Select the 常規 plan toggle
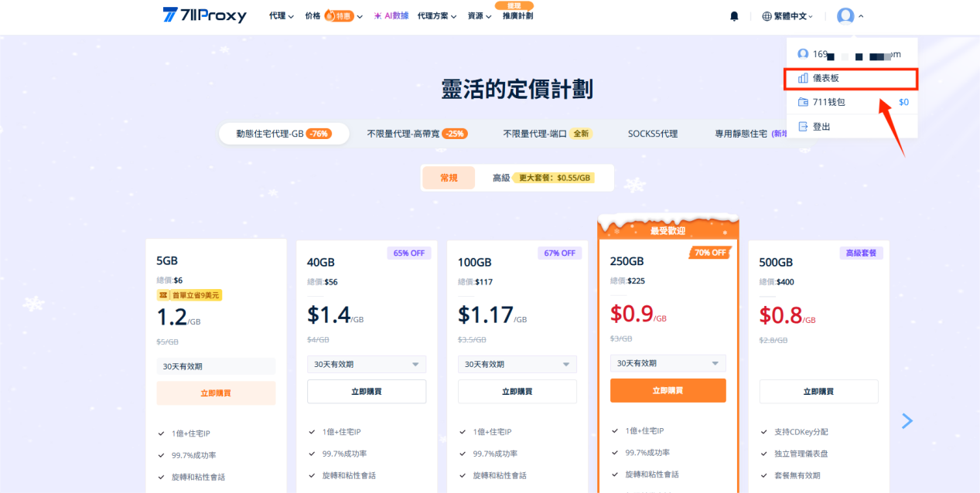The width and height of the screenshot is (980, 493). click(x=449, y=178)
